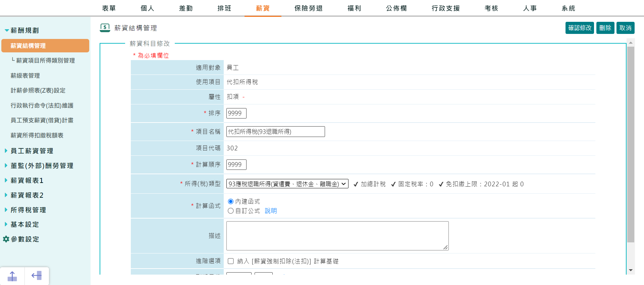Expand the 所得稅管理 section
This screenshot has height=285, width=644.
coord(25,210)
